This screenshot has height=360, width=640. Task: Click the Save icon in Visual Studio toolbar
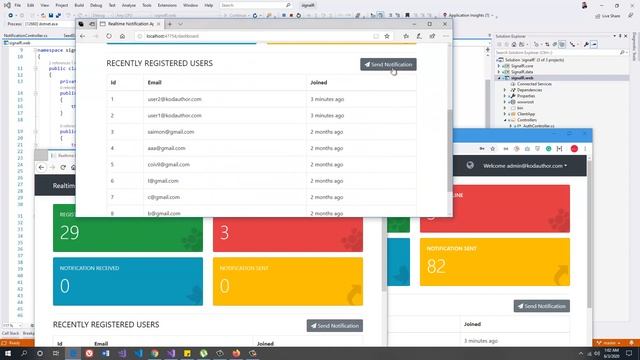(51, 16)
